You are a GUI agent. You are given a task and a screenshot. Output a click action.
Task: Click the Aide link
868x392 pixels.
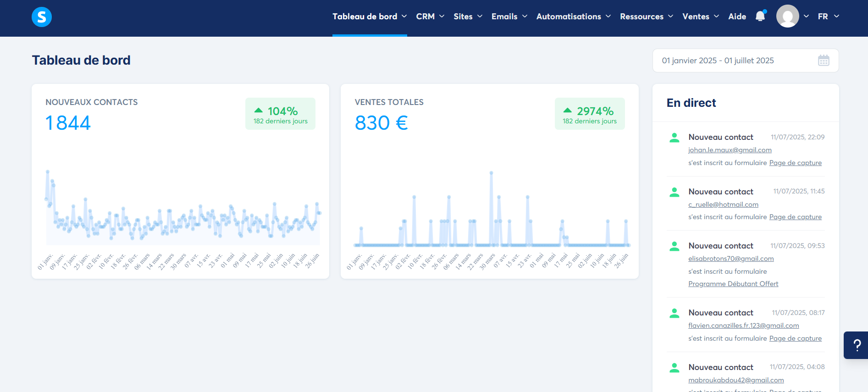coord(737,17)
